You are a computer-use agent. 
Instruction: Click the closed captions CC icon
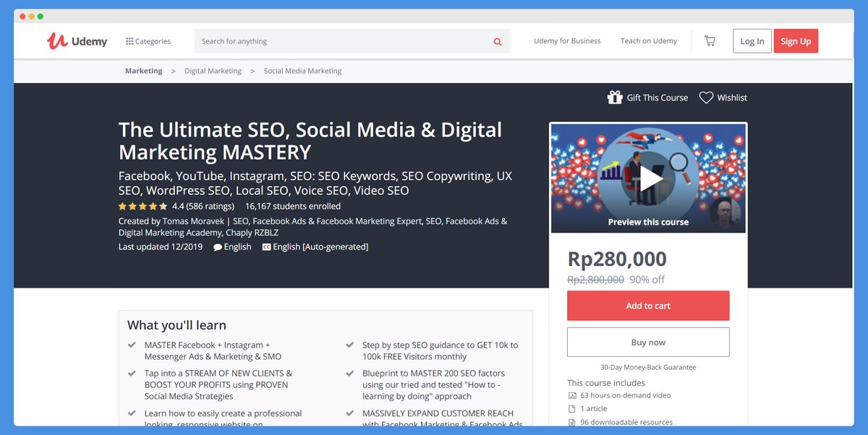tap(266, 247)
